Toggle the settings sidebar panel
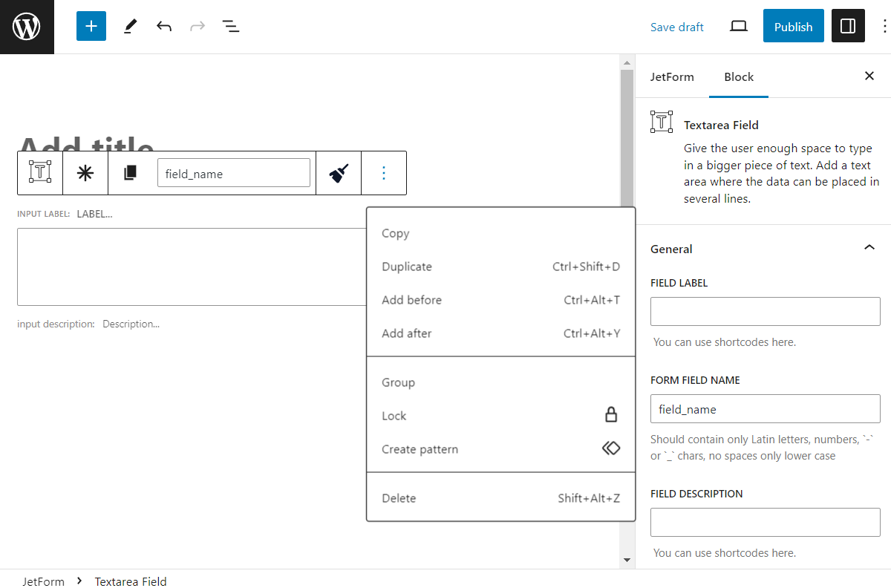Image resolution: width=891 pixels, height=588 pixels. 848,26
